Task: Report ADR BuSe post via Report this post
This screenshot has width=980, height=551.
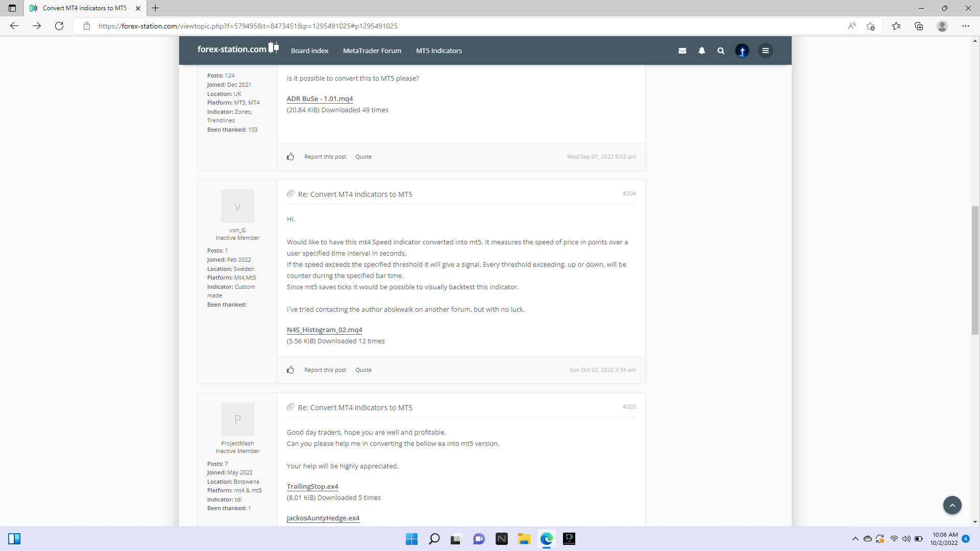Action: (325, 157)
